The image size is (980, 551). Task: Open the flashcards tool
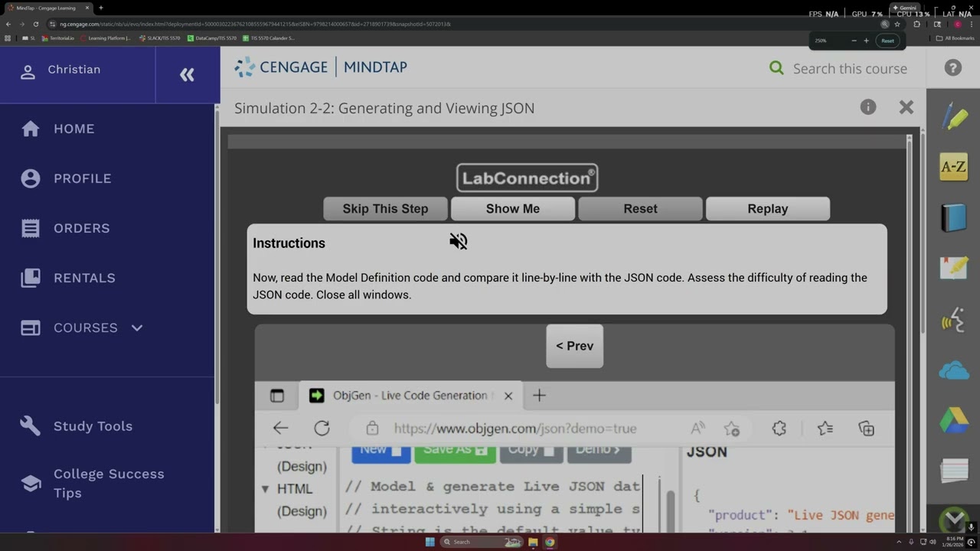click(x=954, y=471)
